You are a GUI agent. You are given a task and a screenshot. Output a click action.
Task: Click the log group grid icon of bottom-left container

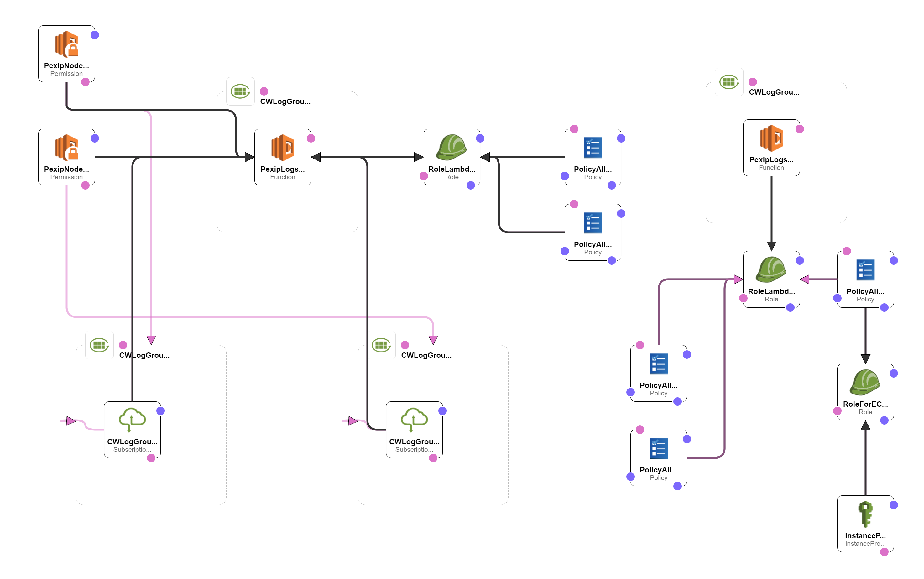(99, 345)
